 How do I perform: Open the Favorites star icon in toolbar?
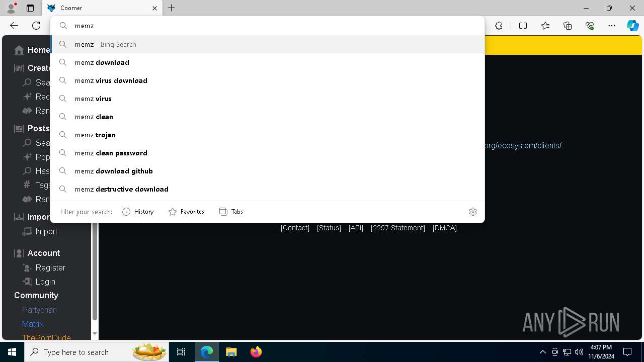545,26
